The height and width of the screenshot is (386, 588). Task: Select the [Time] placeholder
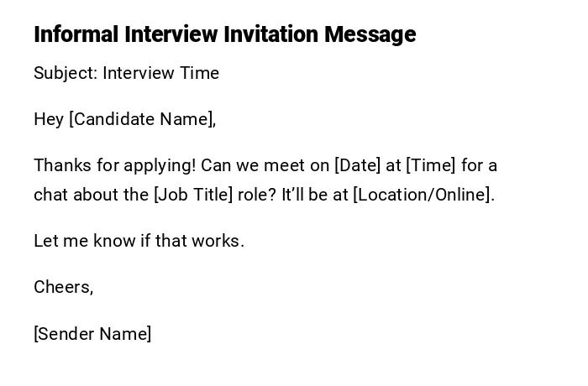click(x=431, y=164)
